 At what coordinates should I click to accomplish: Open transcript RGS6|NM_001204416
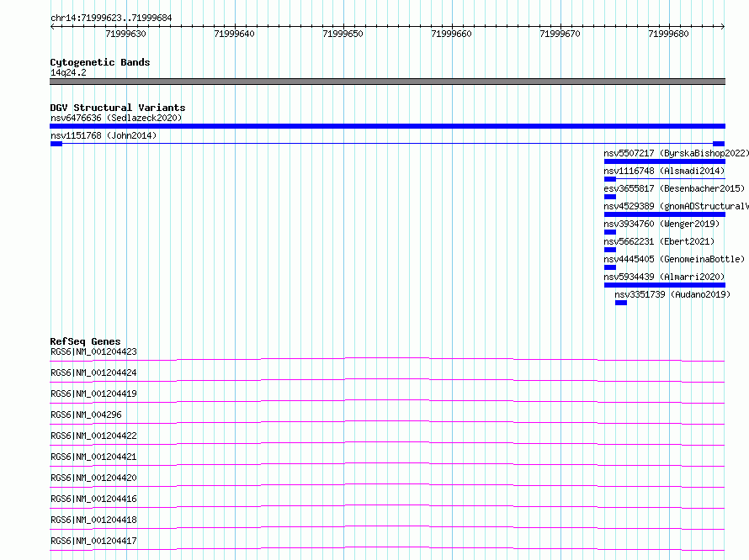coord(93,499)
